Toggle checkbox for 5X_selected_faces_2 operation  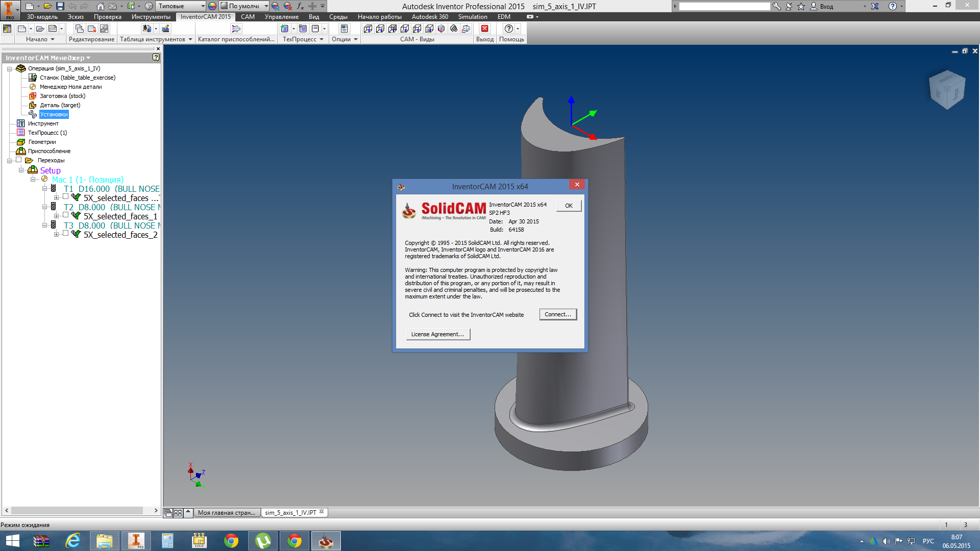pyautogui.click(x=65, y=234)
